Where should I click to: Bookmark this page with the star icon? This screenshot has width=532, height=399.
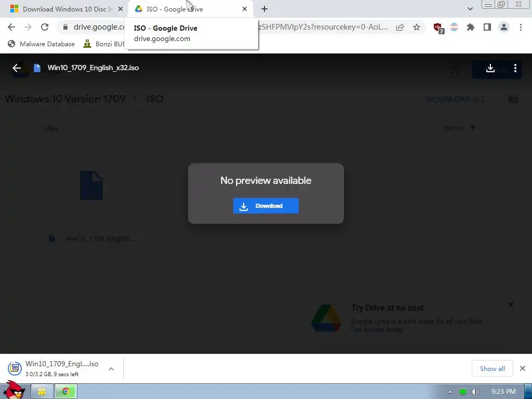[x=417, y=27]
